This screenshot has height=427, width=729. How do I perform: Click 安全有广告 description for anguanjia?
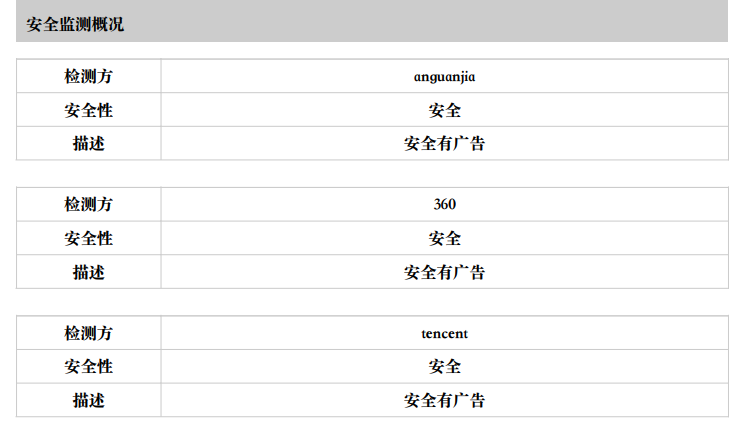444,143
